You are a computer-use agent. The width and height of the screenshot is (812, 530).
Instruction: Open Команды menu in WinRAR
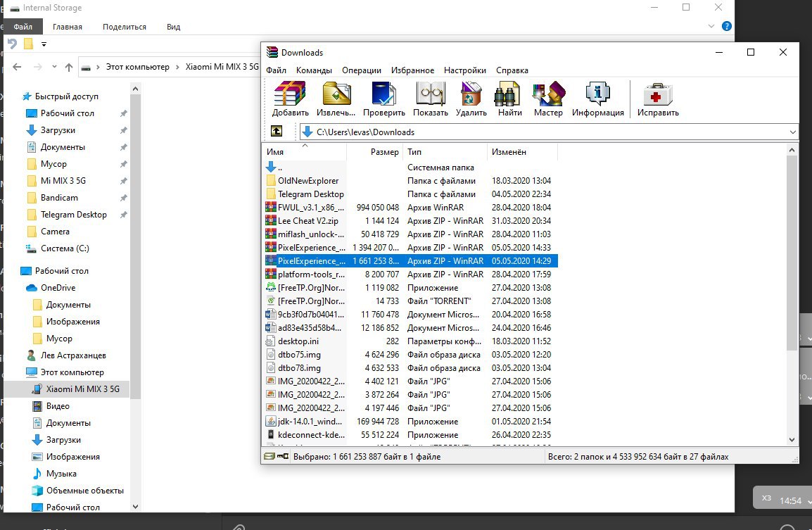(x=314, y=70)
